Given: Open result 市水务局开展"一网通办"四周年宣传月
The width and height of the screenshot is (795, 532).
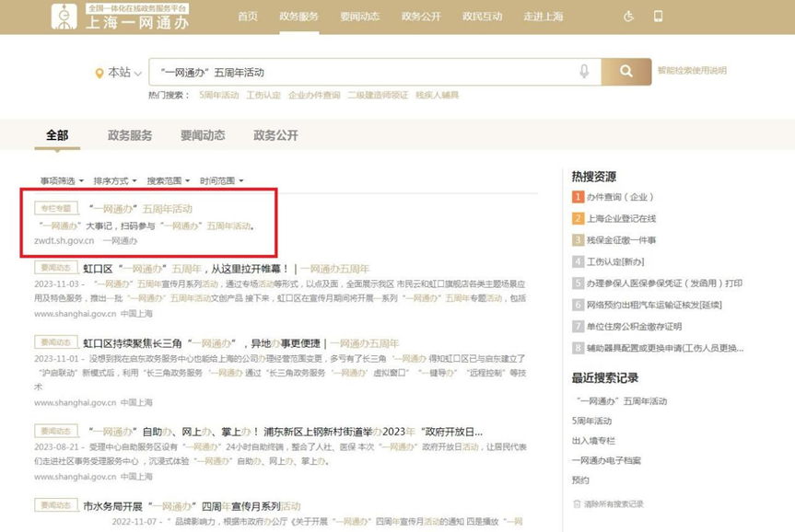Looking at the screenshot, I should (x=193, y=506).
